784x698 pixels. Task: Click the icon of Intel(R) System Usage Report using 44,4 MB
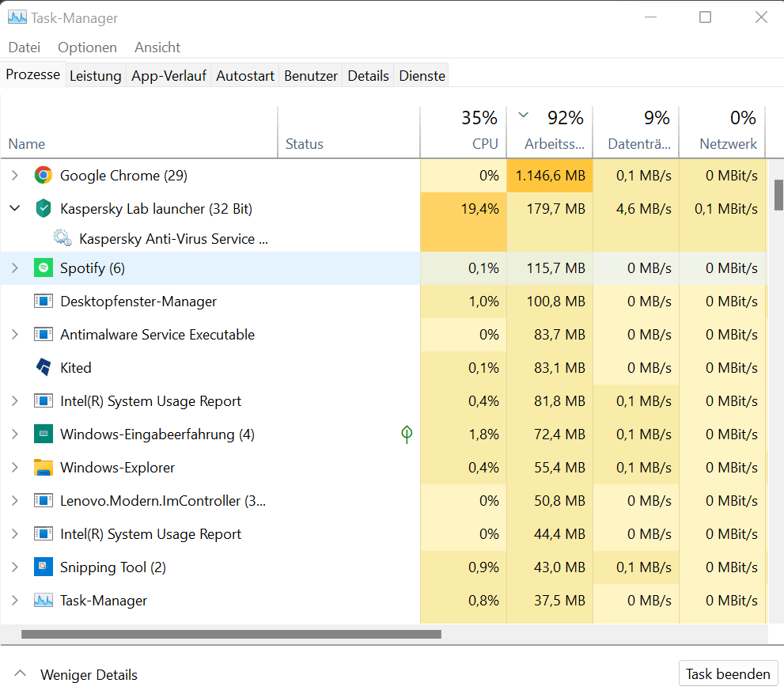pos(44,533)
